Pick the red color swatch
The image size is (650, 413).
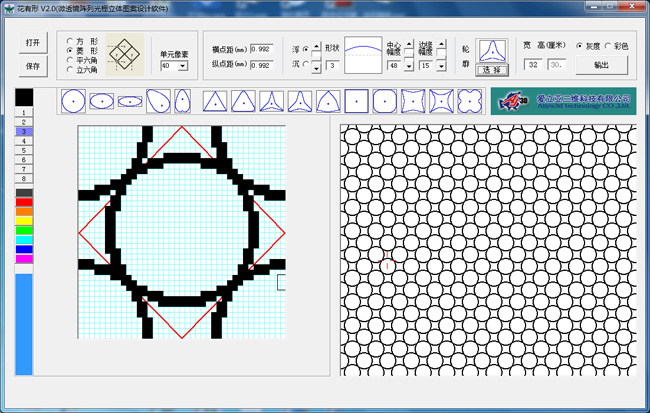coord(24,202)
